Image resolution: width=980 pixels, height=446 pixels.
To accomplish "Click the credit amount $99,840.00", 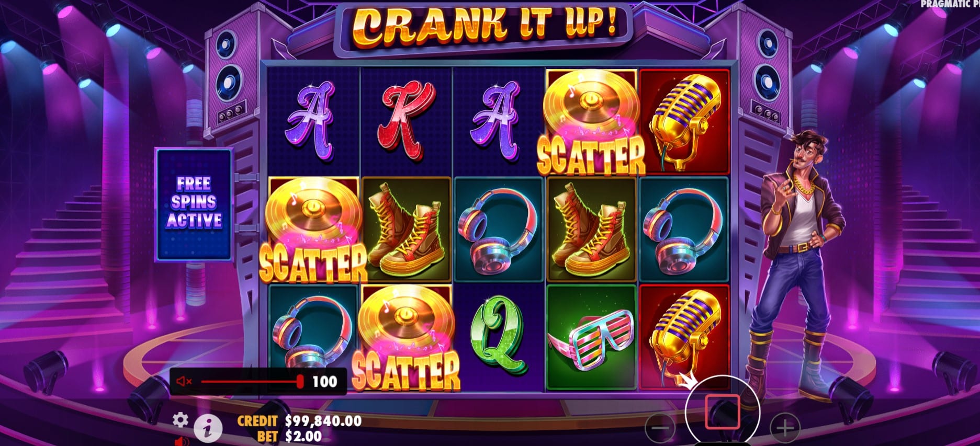I will tap(323, 421).
